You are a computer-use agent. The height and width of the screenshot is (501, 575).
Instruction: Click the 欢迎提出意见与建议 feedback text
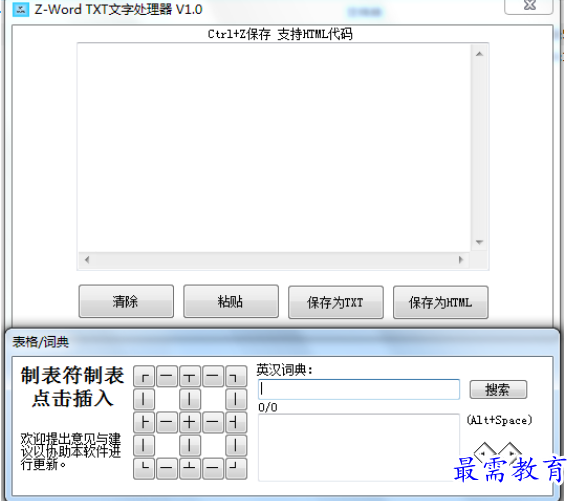point(71,451)
